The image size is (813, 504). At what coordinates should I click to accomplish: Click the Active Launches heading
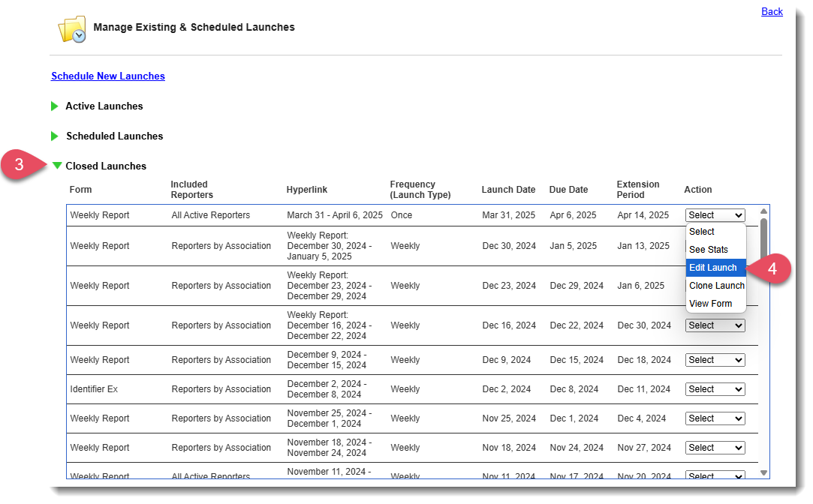pyautogui.click(x=104, y=106)
